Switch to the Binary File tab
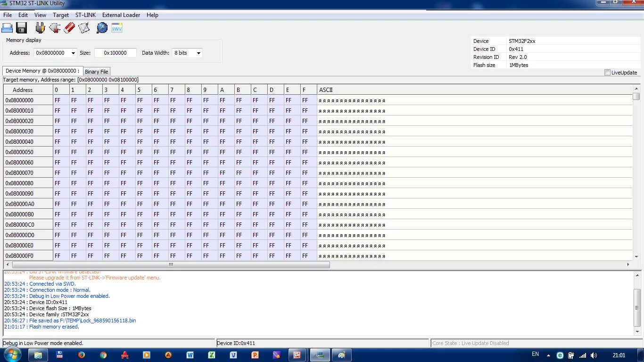644x362 pixels. pyautogui.click(x=97, y=72)
